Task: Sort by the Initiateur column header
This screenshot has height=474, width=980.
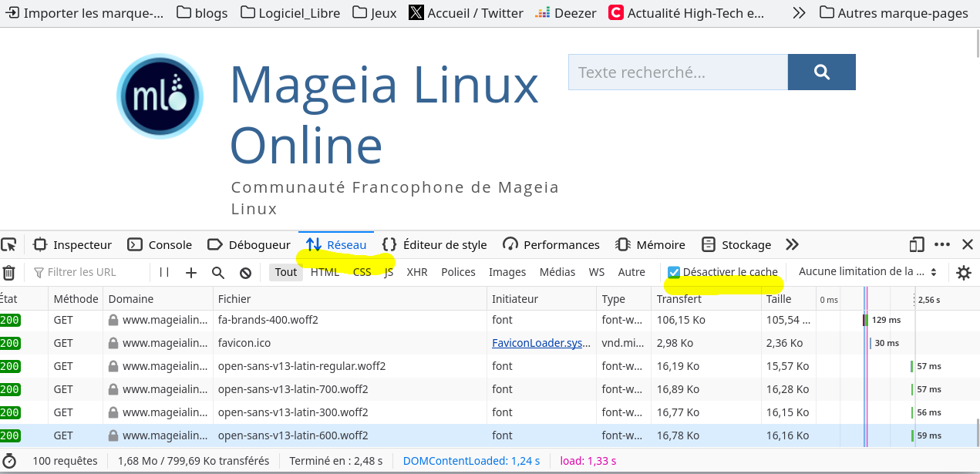Action: pos(541,299)
